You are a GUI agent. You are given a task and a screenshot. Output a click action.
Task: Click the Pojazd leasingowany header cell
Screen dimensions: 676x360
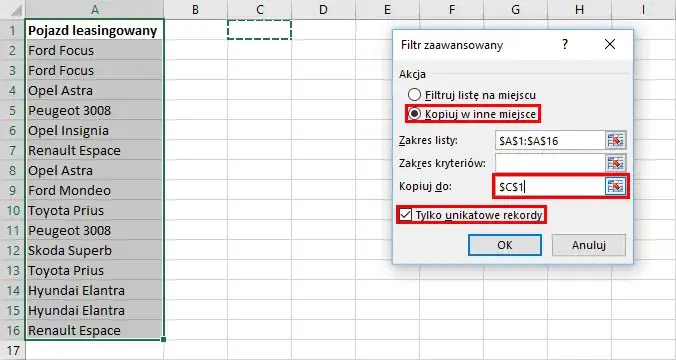tap(94, 31)
